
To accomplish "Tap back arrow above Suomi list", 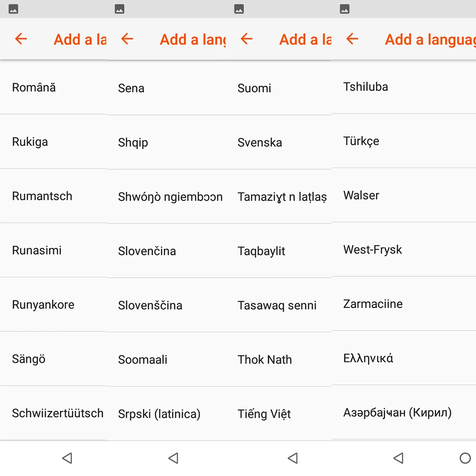I will coord(246,39).
